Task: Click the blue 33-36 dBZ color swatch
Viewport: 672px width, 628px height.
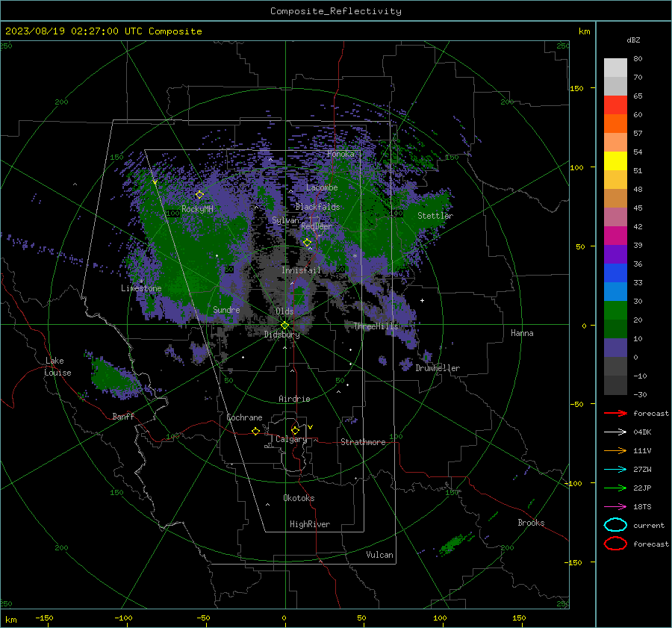Action: [615, 273]
